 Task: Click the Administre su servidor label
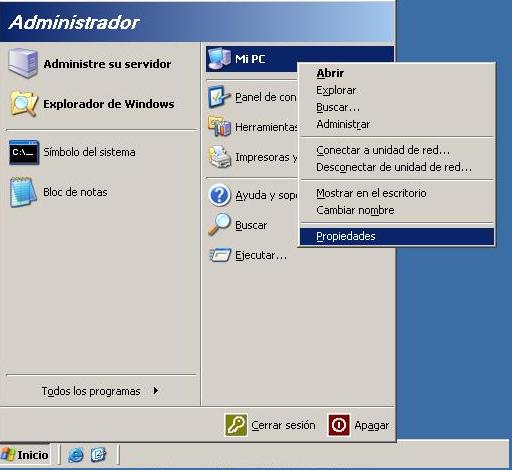(107, 64)
